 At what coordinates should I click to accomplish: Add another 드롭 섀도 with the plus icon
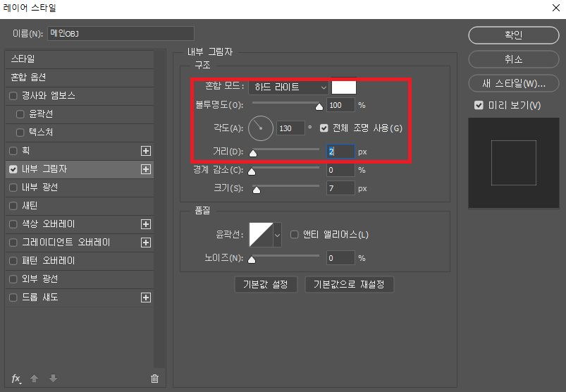click(x=146, y=298)
